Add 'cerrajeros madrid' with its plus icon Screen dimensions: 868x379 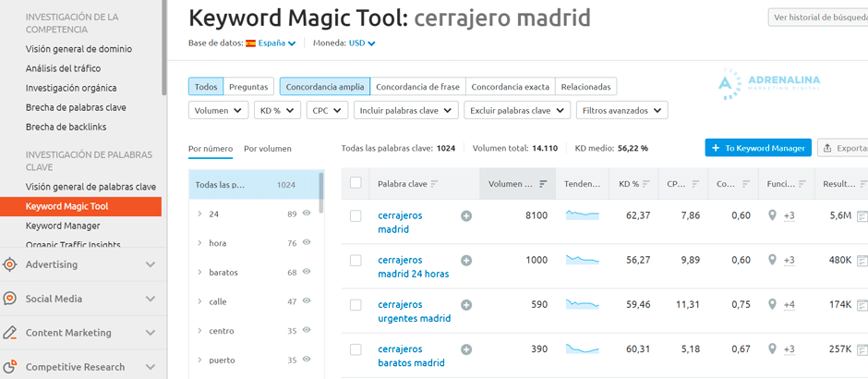pos(466,216)
